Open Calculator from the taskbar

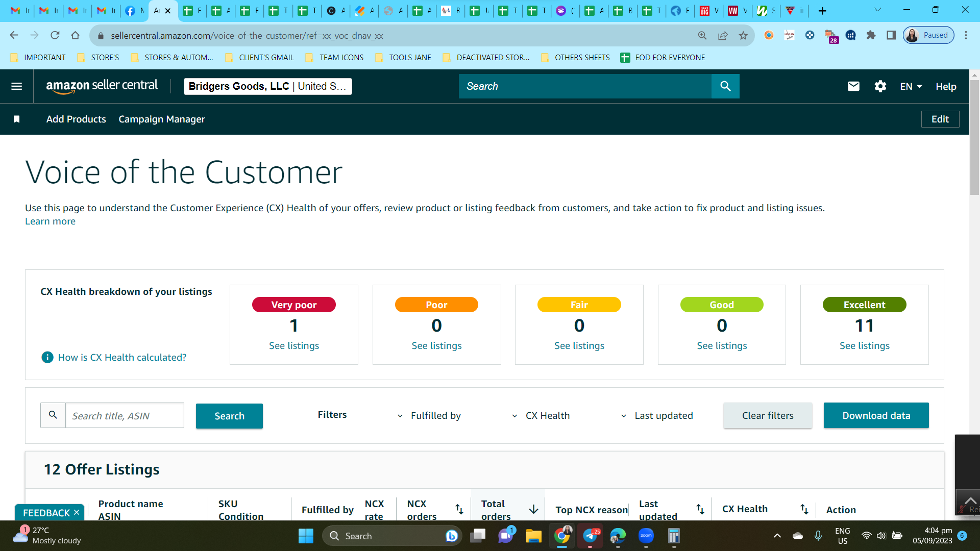coord(674,536)
